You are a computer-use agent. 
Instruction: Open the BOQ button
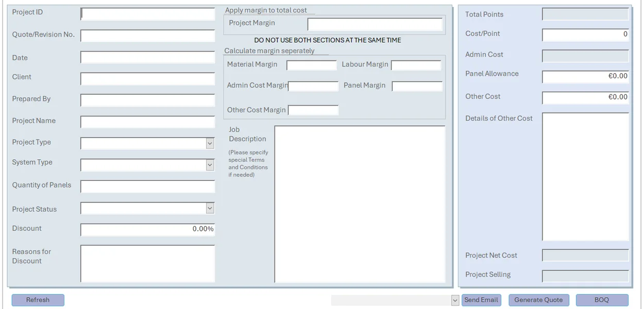click(602, 300)
